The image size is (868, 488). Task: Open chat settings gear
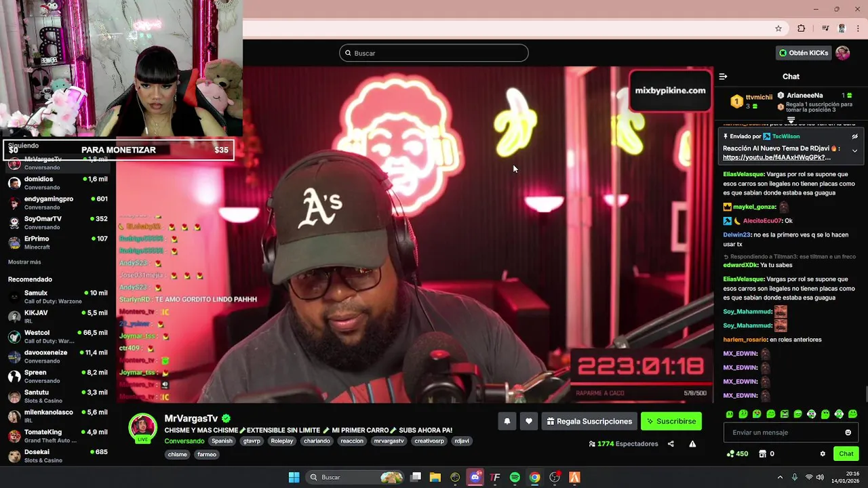[823, 453]
